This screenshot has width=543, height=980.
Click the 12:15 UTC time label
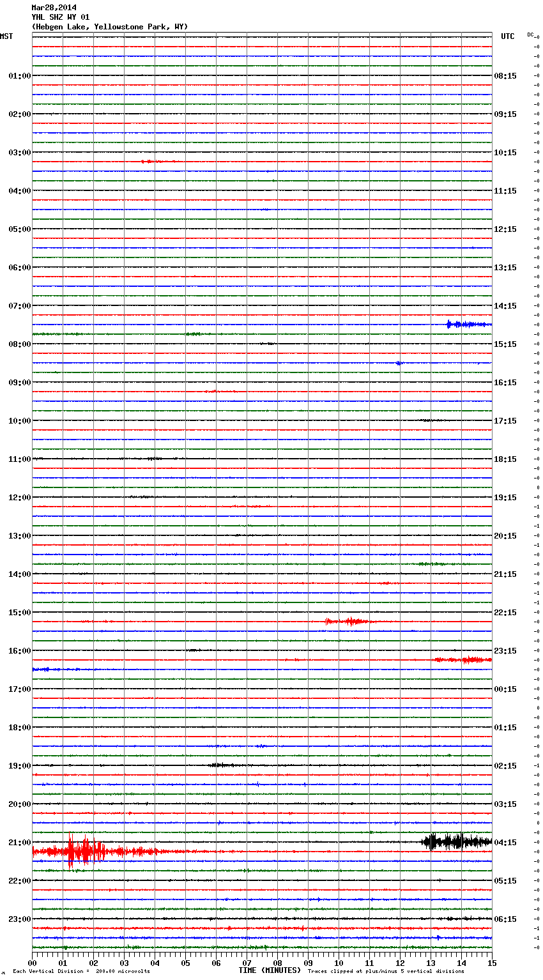coord(505,229)
